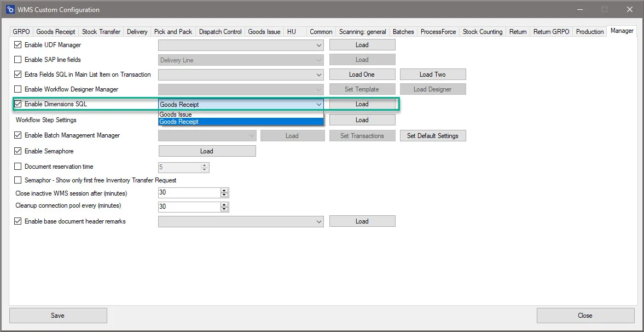
Task: Click the Set Template button
Action: (x=362, y=89)
